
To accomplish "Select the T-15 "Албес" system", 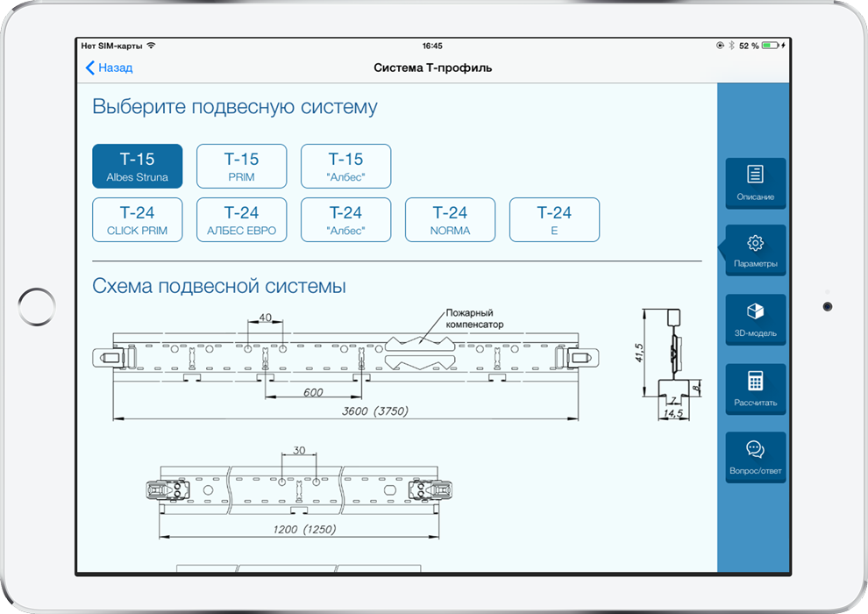I will 345,167.
